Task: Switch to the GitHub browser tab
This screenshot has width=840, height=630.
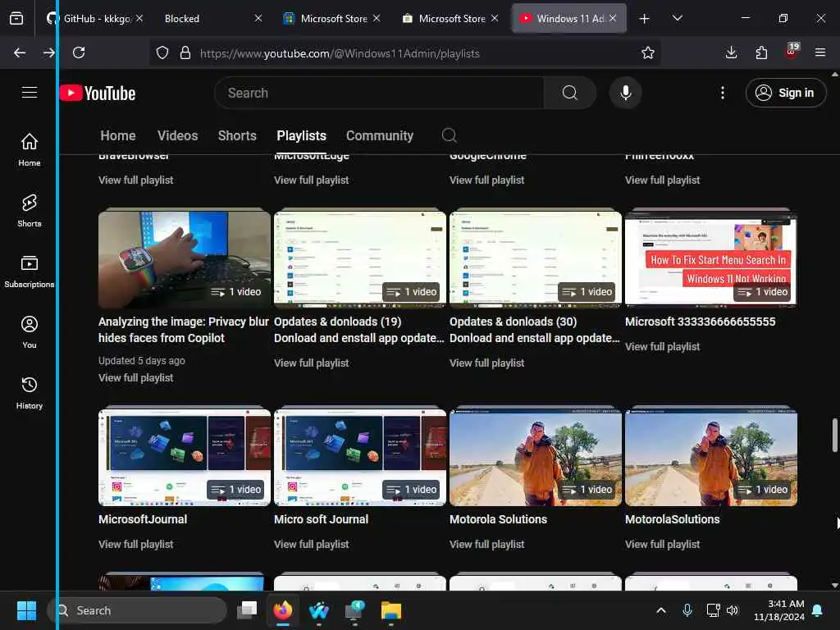Action: point(95,19)
